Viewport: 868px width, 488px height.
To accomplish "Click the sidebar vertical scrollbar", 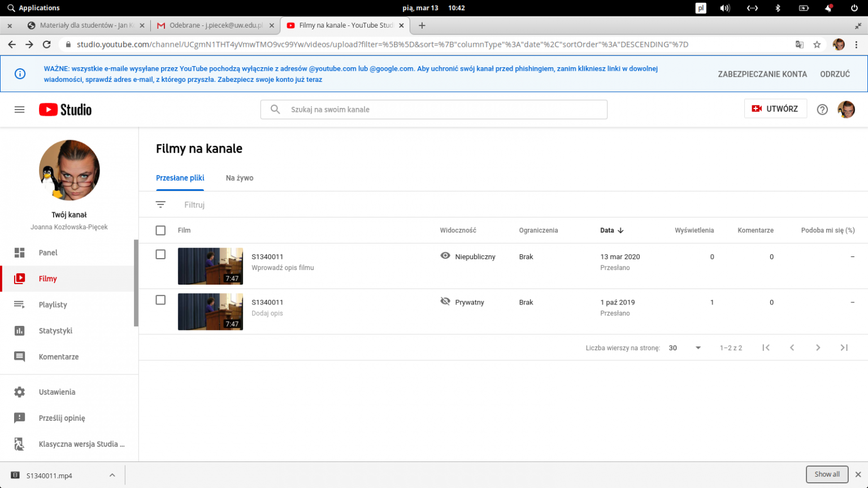I will 136,283.
